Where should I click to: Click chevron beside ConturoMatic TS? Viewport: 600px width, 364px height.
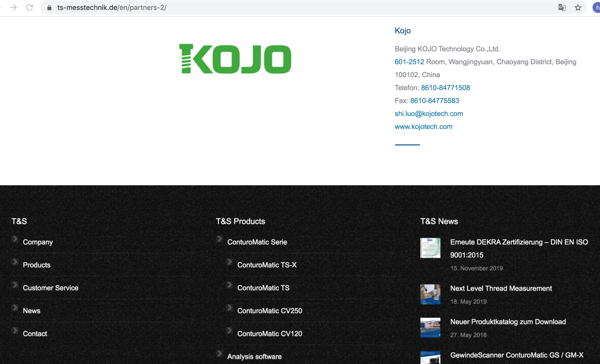(x=229, y=285)
